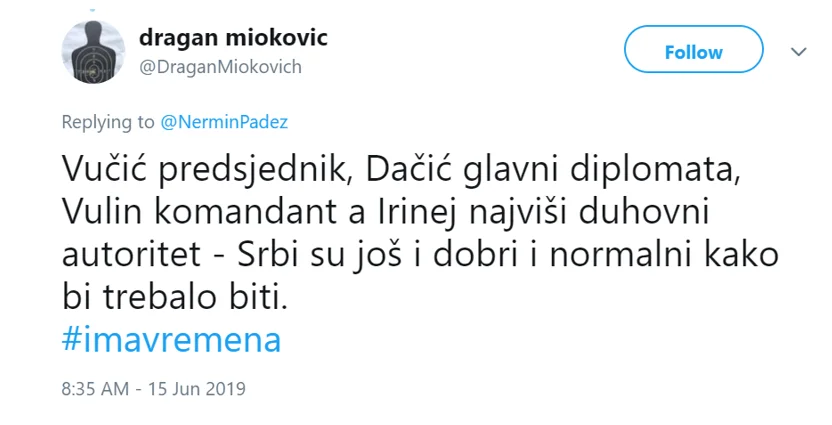Expand the tweet options chevron

click(799, 51)
